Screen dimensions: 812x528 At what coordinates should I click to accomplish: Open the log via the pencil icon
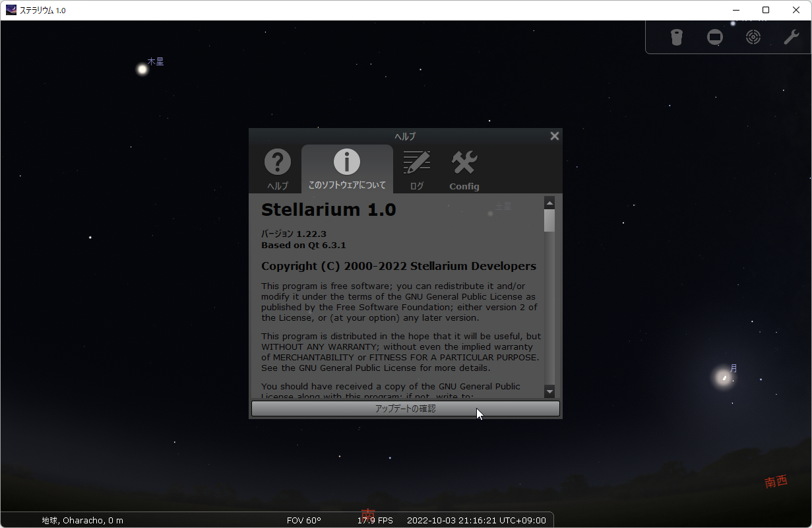coord(417,168)
